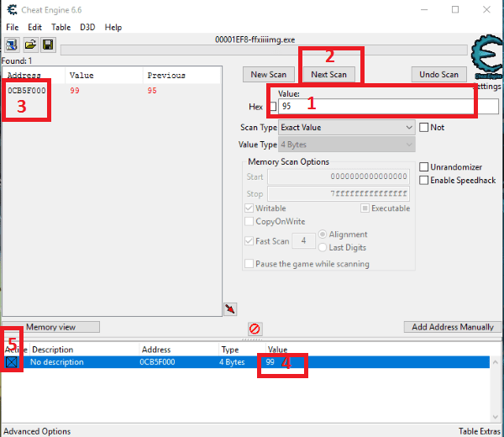
Task: Click the Cheat Engine title bar icon
Action: click(12, 10)
